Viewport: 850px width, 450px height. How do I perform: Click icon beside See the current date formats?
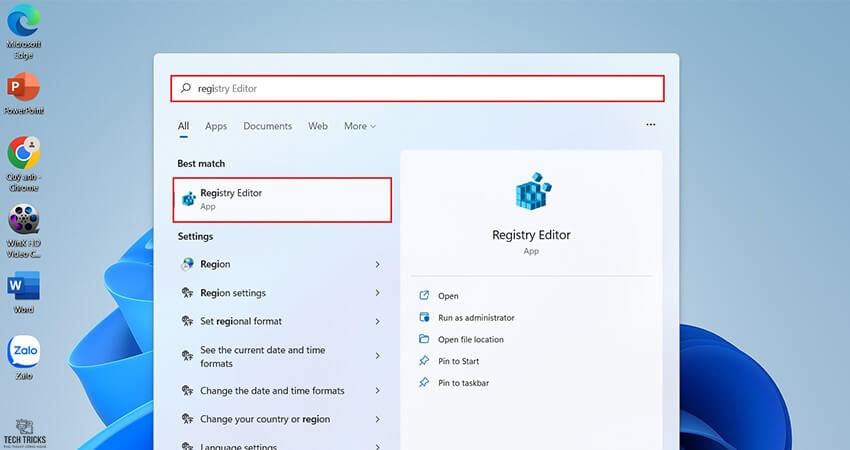pyautogui.click(x=188, y=356)
